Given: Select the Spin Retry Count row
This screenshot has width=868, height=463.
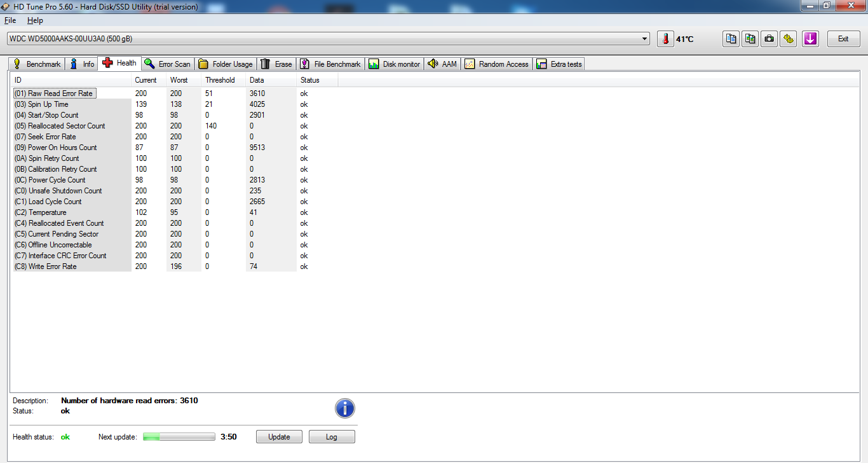Looking at the screenshot, I should click(x=175, y=158).
